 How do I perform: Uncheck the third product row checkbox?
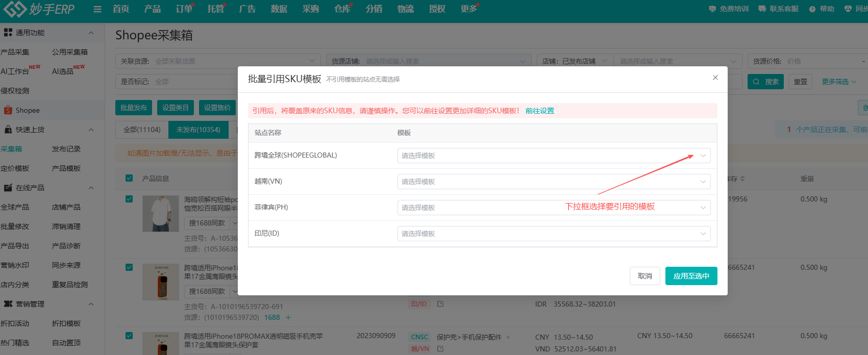pos(129,336)
